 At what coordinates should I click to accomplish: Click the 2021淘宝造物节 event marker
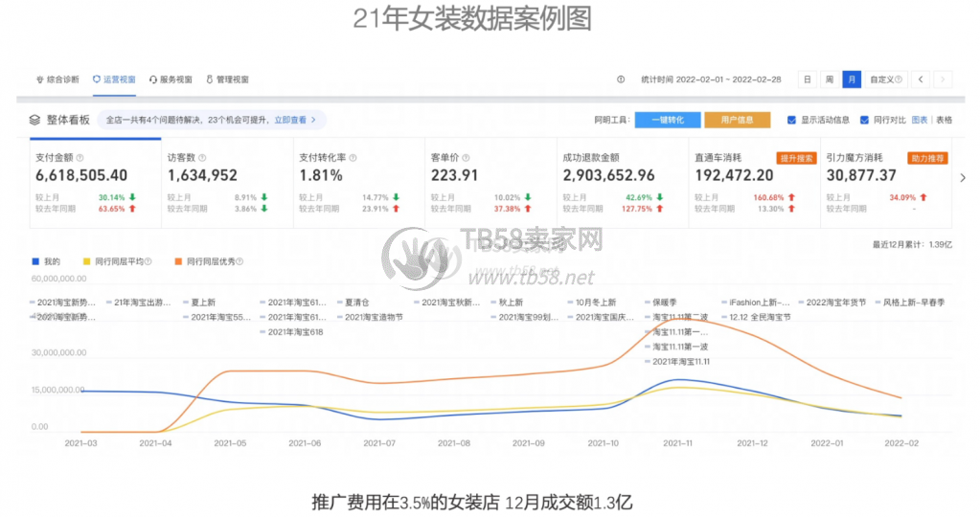tap(370, 317)
